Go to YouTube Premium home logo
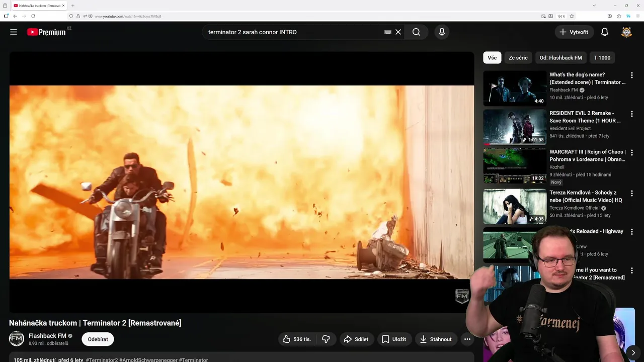Viewport: 644px width, 362px height. (x=46, y=32)
